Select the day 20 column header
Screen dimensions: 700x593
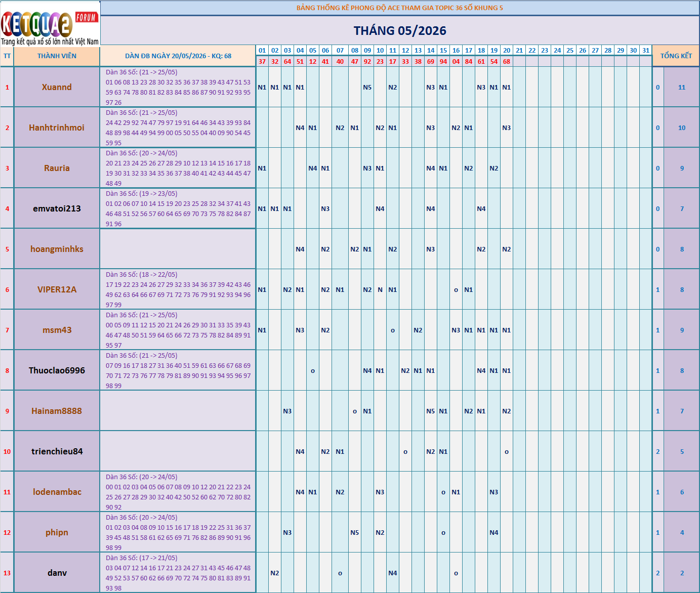tap(507, 50)
